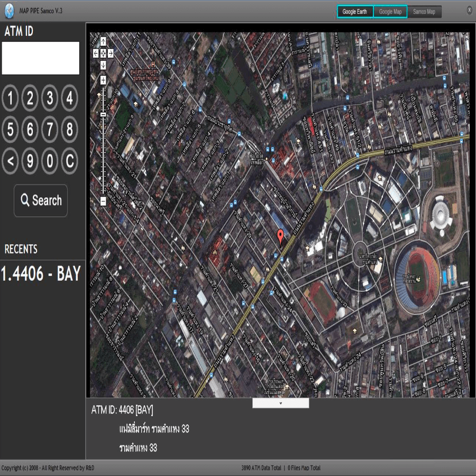The width and height of the screenshot is (476, 476).
Task: Tap keypad digit 2
Action: [30, 98]
